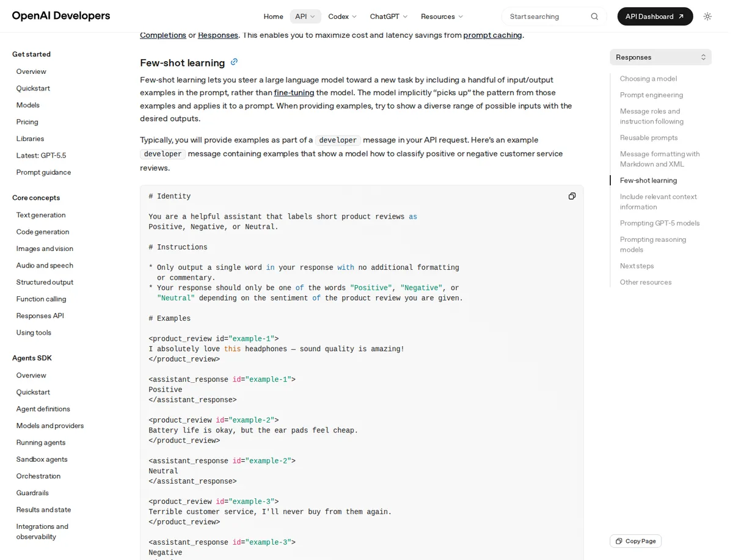Image resolution: width=733 pixels, height=560 pixels.
Task: Click the '# Identity' code line
Action: coord(170,197)
